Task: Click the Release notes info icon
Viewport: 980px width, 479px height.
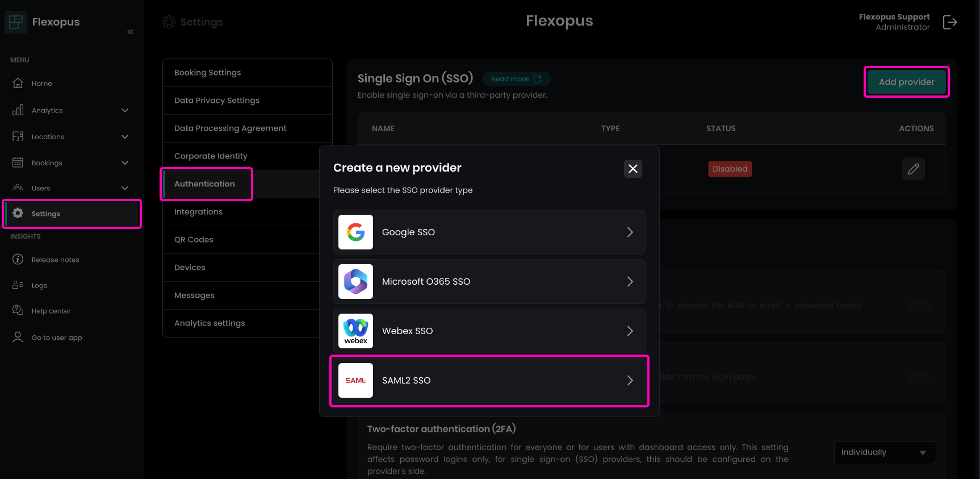Action: [18, 260]
